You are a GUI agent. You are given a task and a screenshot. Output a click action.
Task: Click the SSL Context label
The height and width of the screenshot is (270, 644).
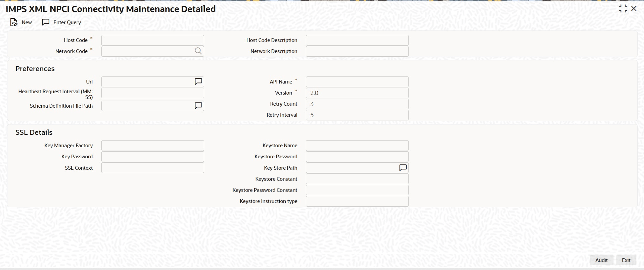coord(79,168)
